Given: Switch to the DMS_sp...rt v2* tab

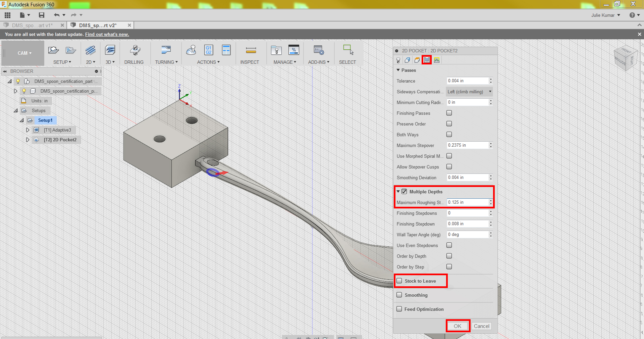Looking at the screenshot, I should [98, 25].
